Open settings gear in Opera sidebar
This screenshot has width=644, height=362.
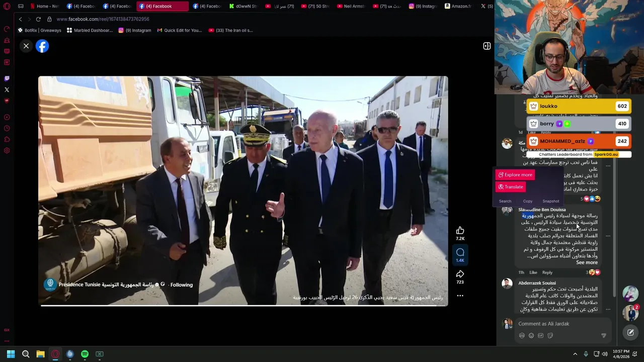[7, 150]
